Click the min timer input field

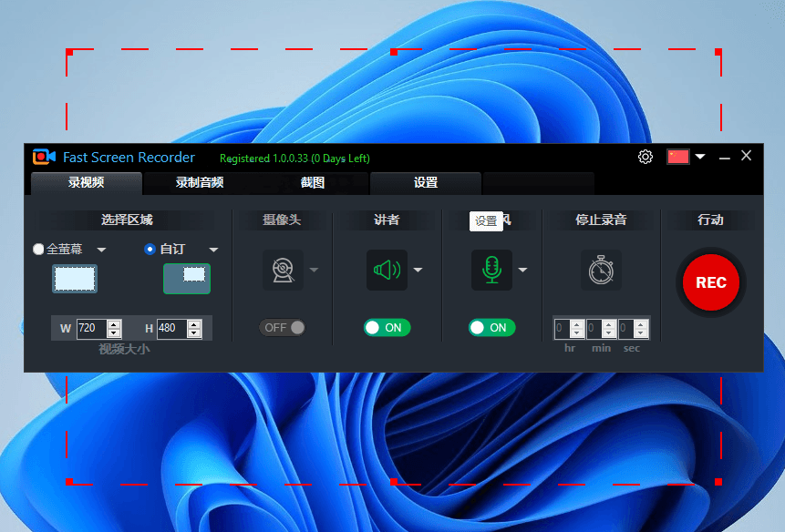594,328
